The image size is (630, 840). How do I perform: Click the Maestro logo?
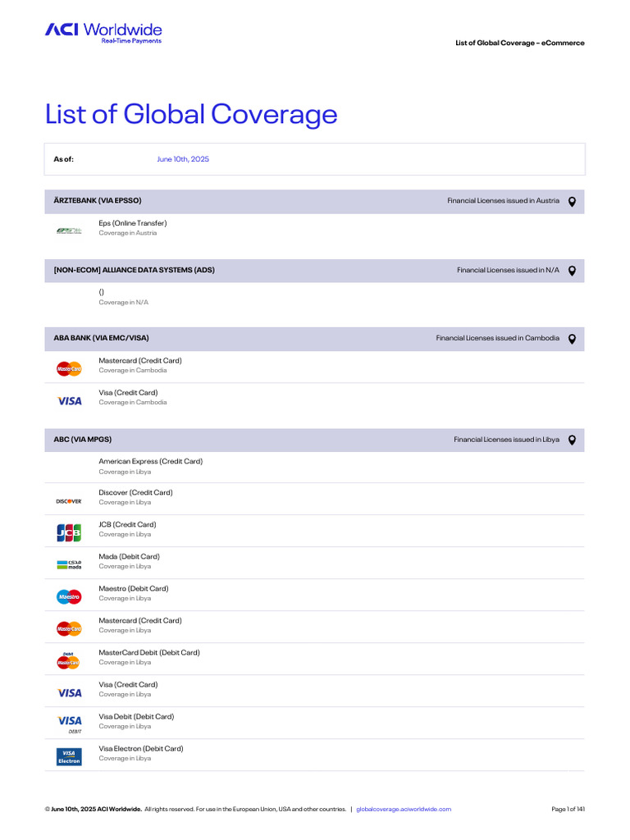69,597
